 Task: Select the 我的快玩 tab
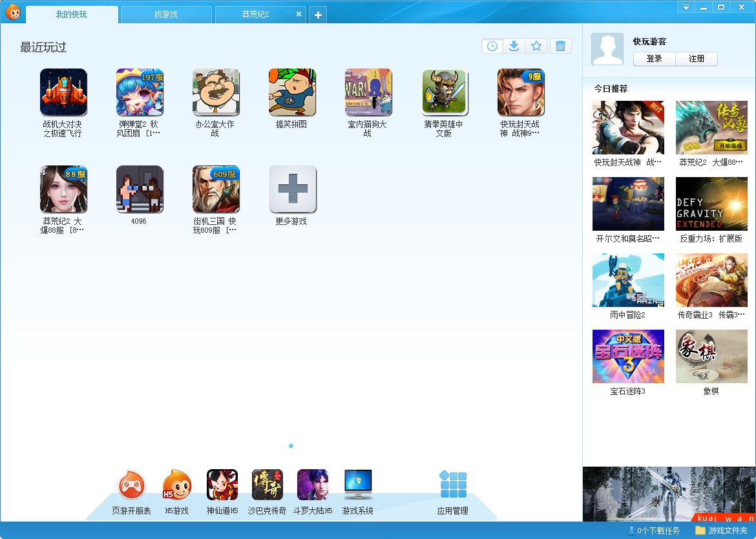point(71,14)
